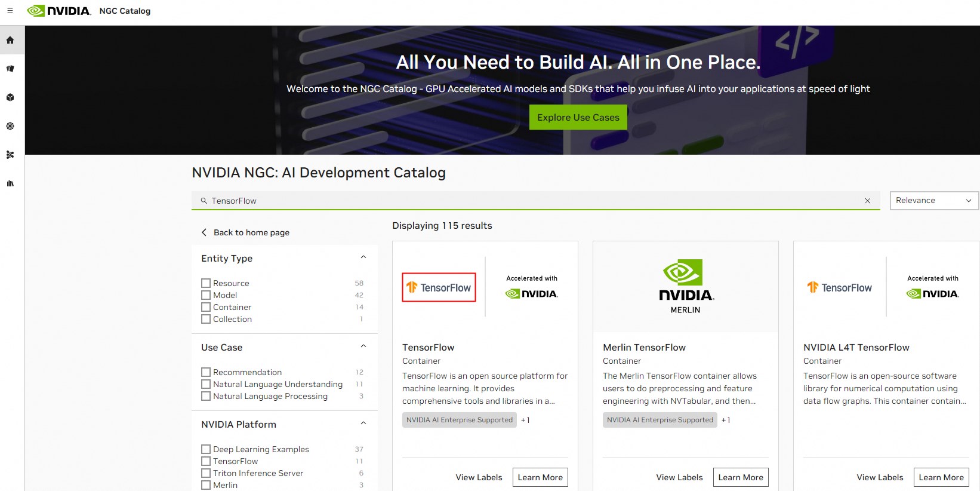Open the Merlin TensorFlow card title

coord(644,348)
